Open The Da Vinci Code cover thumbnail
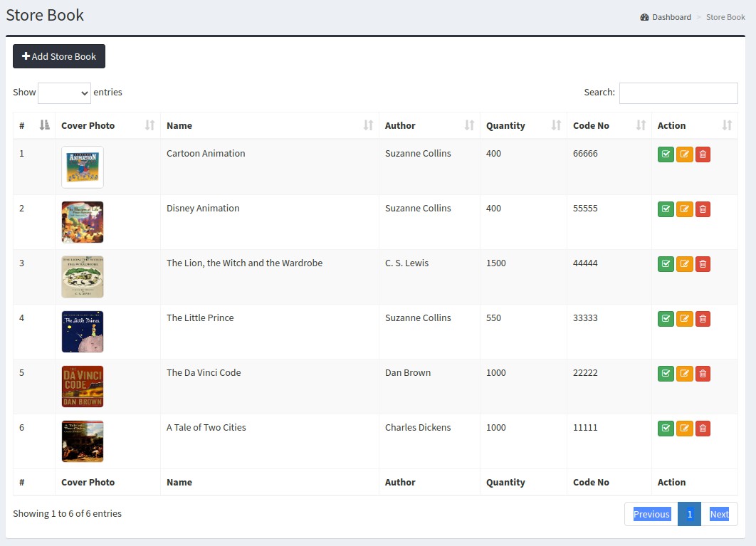 point(82,387)
